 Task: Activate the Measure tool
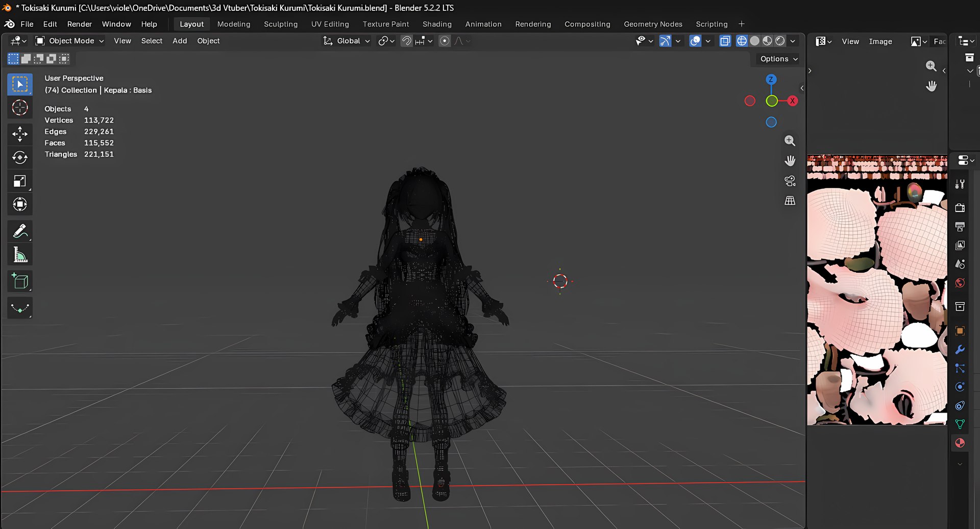tap(20, 255)
